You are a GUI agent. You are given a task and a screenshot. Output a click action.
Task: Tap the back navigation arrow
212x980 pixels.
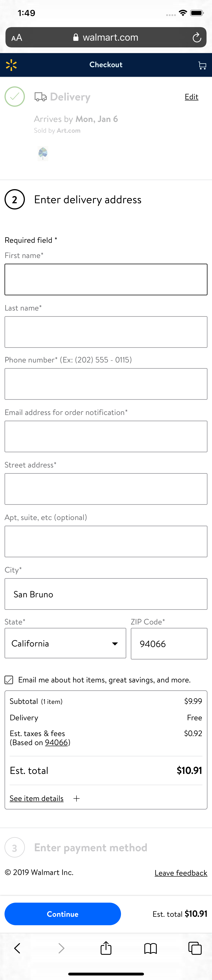tap(17, 948)
